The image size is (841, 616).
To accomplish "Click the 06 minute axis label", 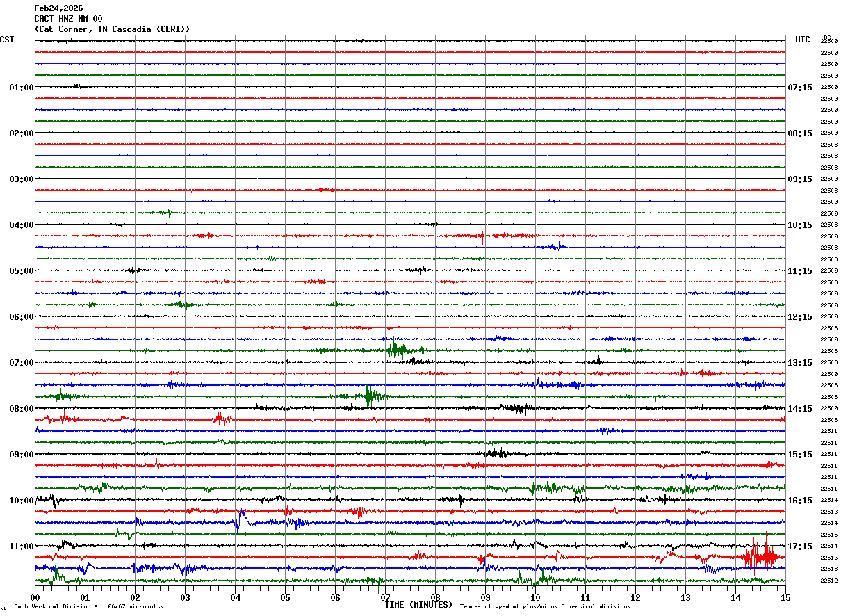I will [335, 597].
